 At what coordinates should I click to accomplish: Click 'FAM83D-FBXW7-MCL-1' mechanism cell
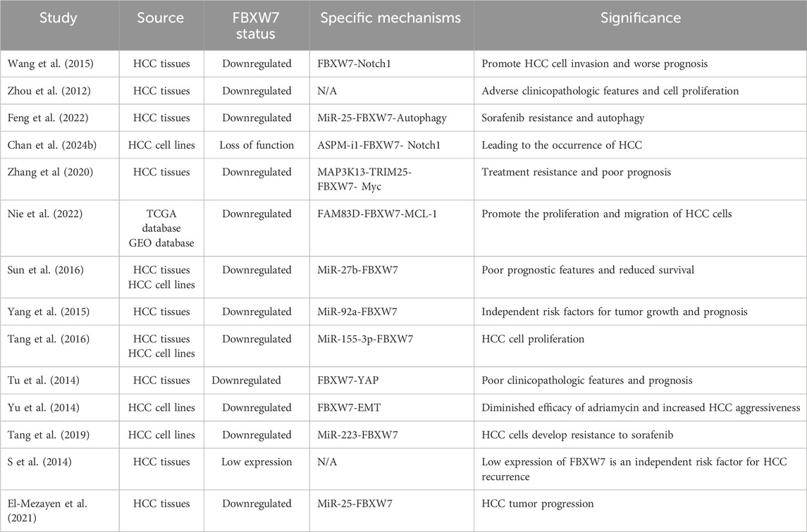pos(377,214)
